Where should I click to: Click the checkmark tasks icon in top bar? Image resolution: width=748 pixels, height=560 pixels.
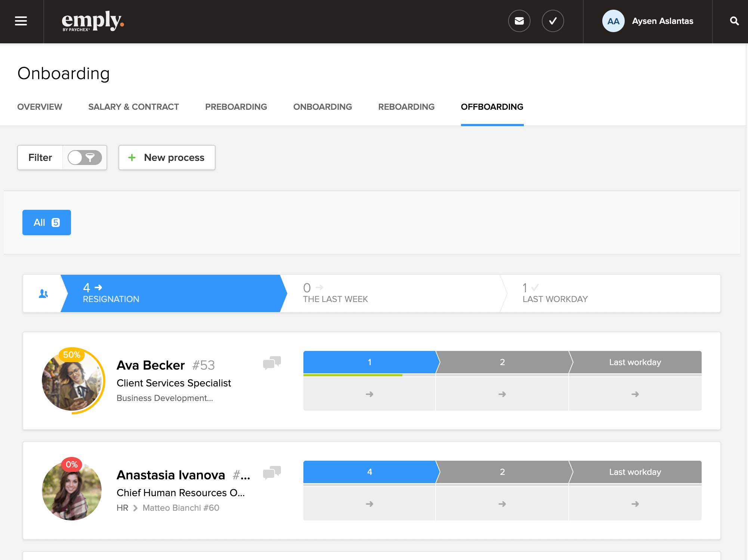click(553, 21)
